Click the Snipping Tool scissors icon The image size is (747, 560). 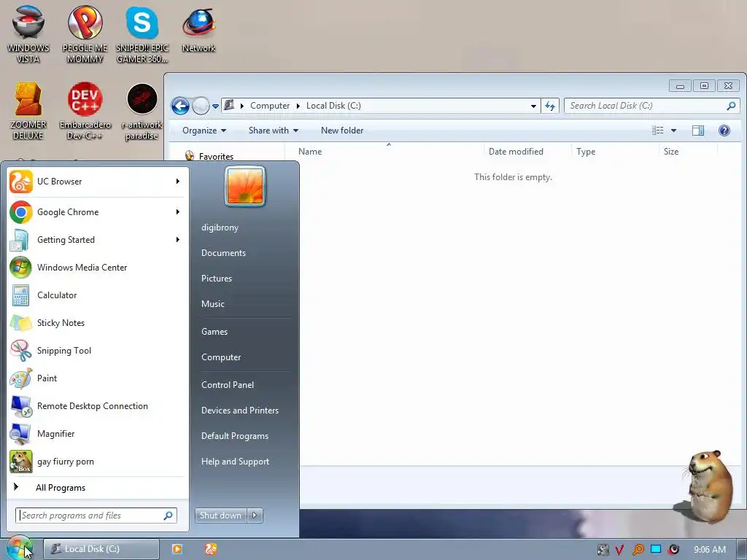click(x=21, y=351)
